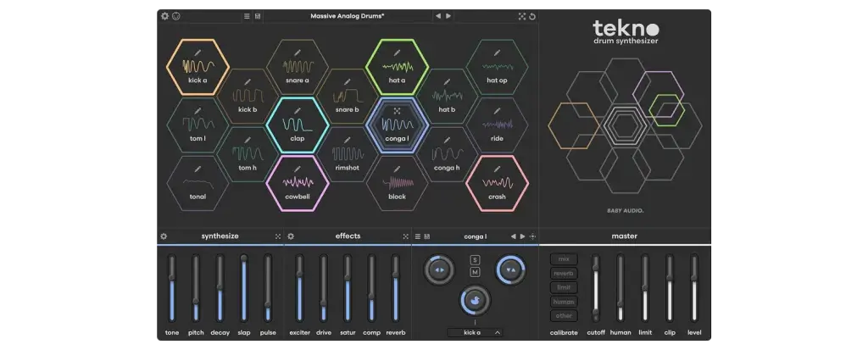The height and width of the screenshot is (350, 868).
Task: Save the conga l sound preset
Action: (427, 236)
